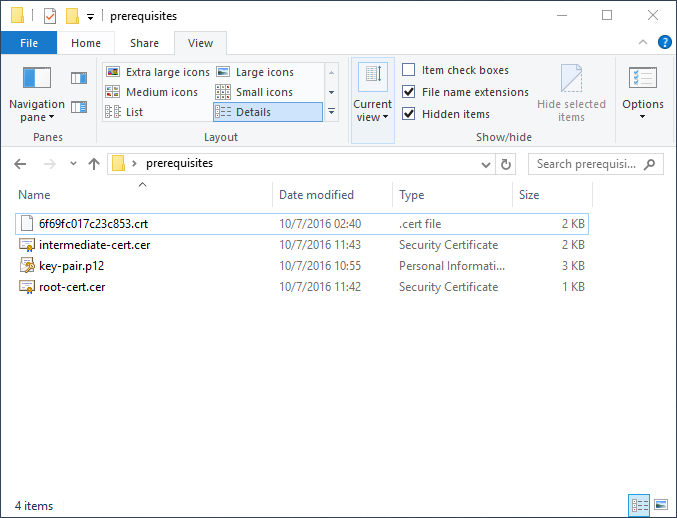The image size is (677, 518).
Task: Expand the Current view dropdown
Action: click(372, 111)
